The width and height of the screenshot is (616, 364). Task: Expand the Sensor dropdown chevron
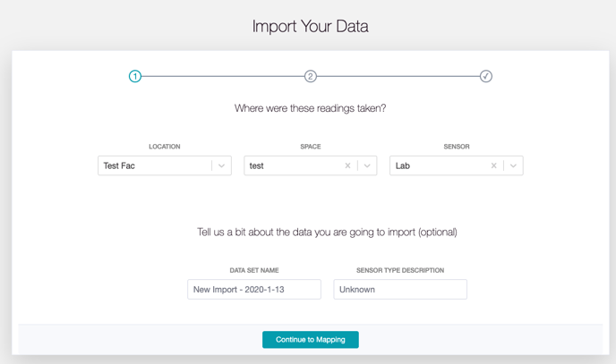coord(513,165)
